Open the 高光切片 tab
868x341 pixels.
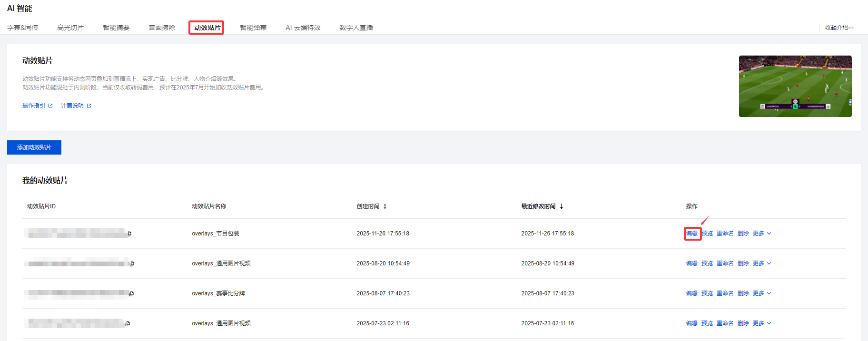(x=70, y=28)
